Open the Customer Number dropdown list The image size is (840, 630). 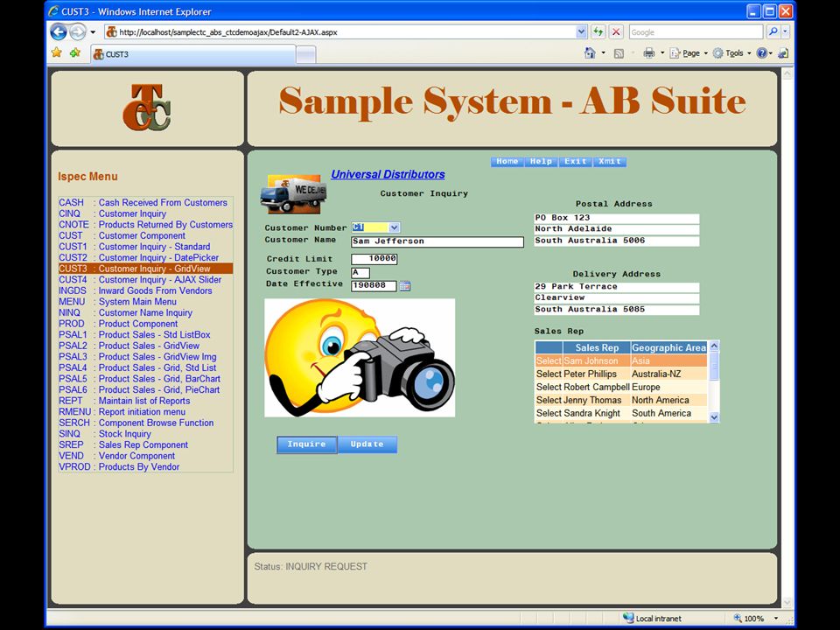click(394, 227)
